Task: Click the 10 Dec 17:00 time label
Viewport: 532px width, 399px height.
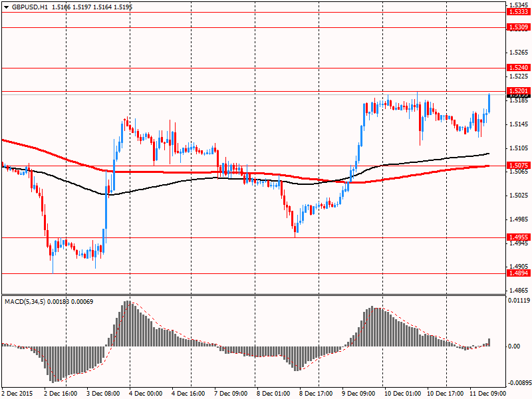Action: click(x=445, y=394)
